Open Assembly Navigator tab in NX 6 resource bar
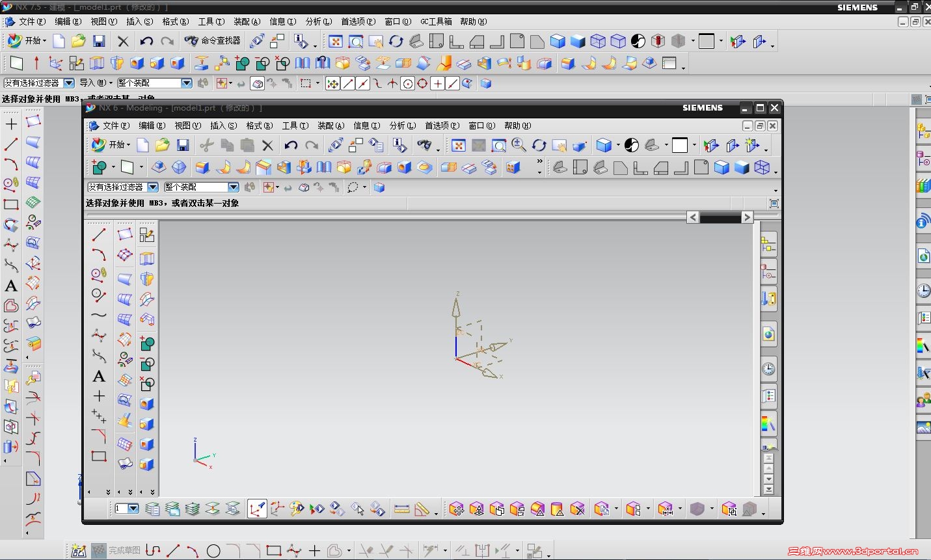This screenshot has height=560, width=931. 769,246
